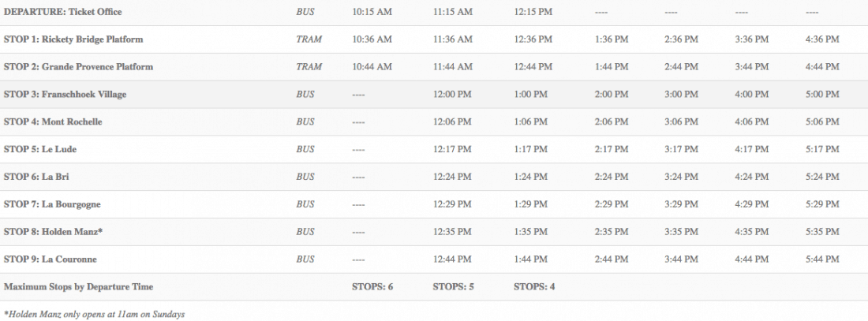Click STOPS: 4 maximum stops cell
The width and height of the screenshot is (868, 321).
(534, 286)
